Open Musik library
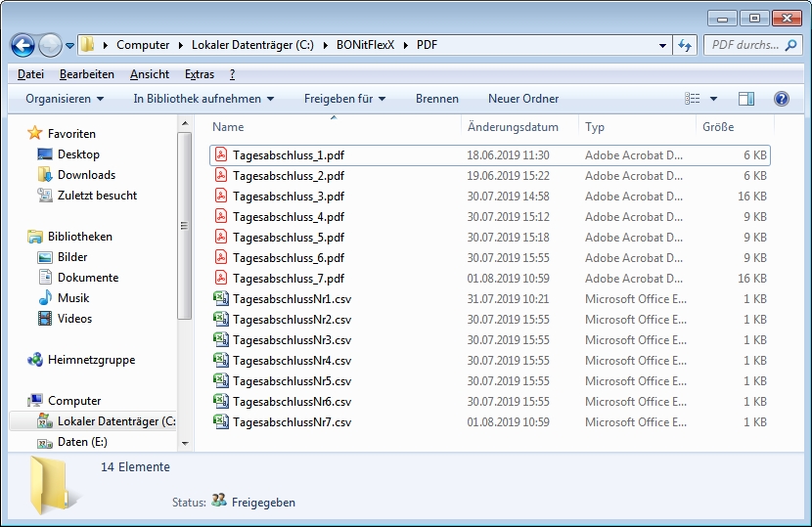This screenshot has height=527, width=812. point(73,298)
